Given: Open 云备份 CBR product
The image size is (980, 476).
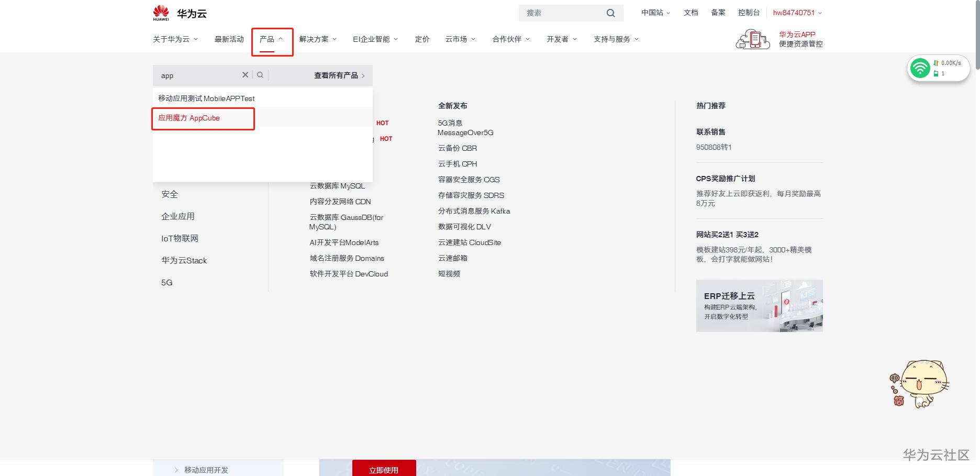Looking at the screenshot, I should point(458,148).
